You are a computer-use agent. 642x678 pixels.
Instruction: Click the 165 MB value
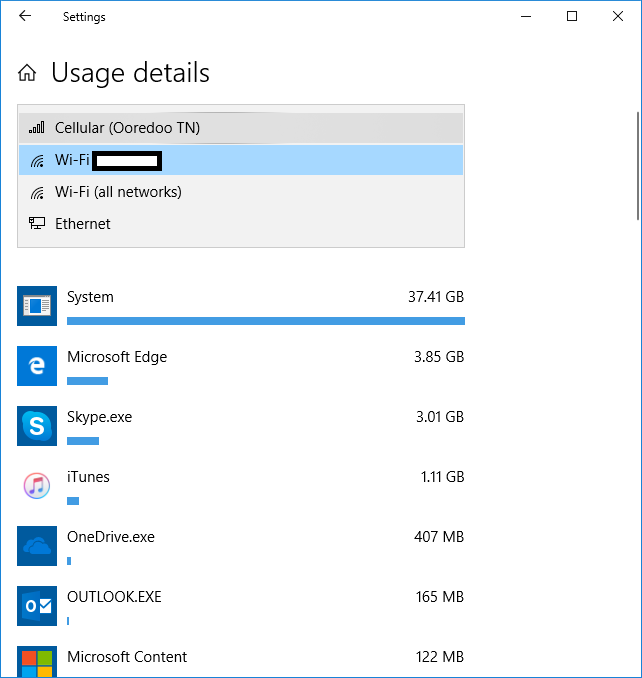440,597
